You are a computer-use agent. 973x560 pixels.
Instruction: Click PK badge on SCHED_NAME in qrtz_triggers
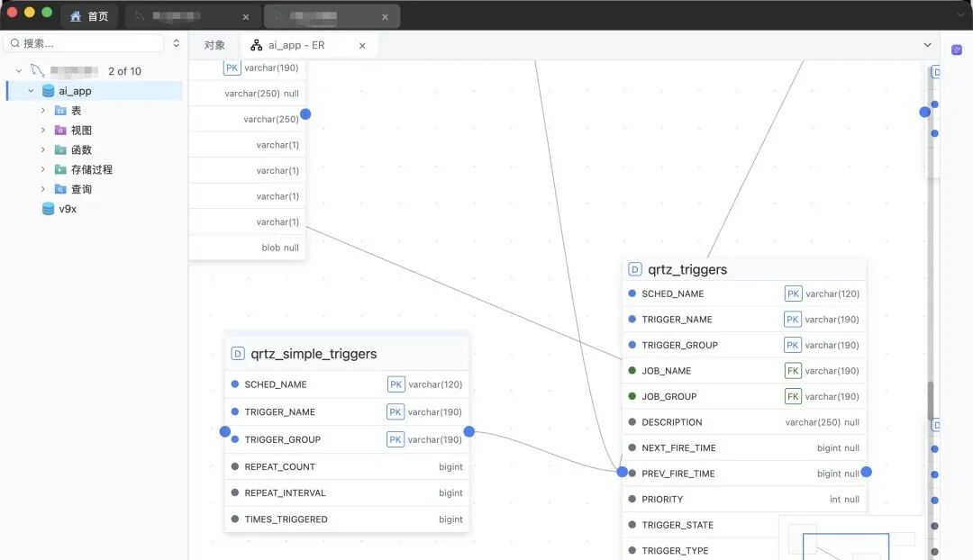click(x=793, y=294)
